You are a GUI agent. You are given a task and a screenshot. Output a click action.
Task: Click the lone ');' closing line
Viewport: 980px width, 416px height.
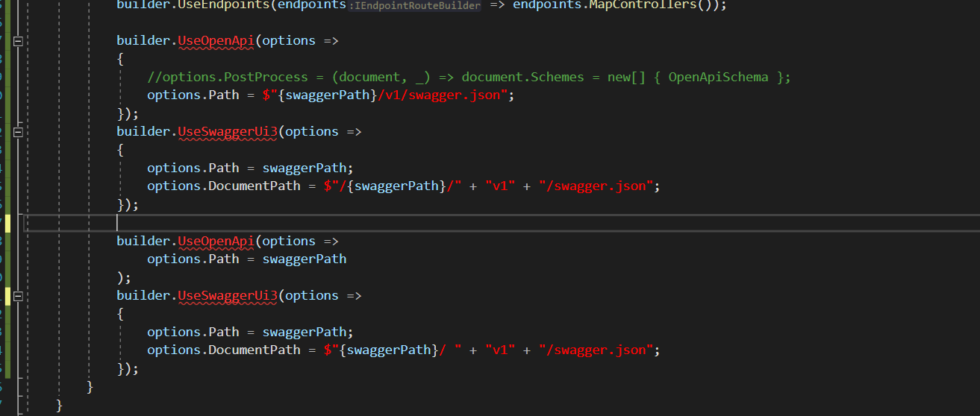point(124,277)
